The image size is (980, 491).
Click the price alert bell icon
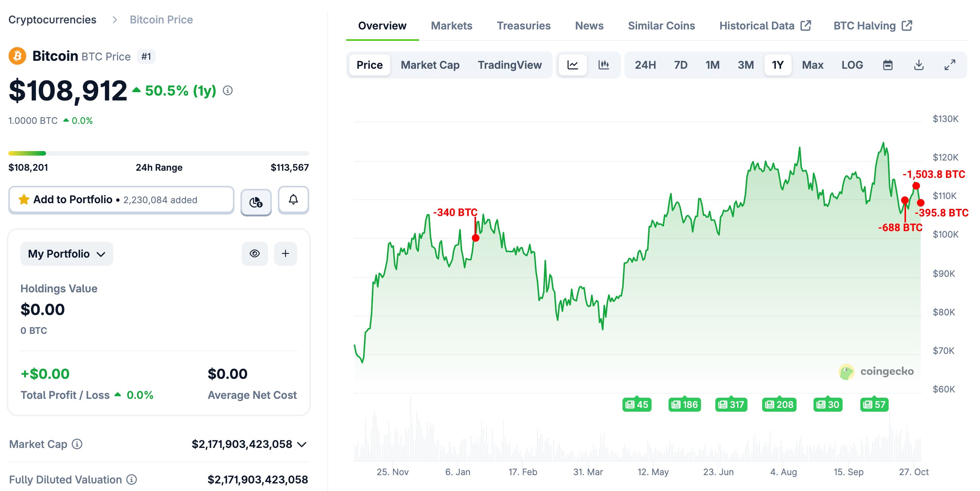pyautogui.click(x=293, y=200)
